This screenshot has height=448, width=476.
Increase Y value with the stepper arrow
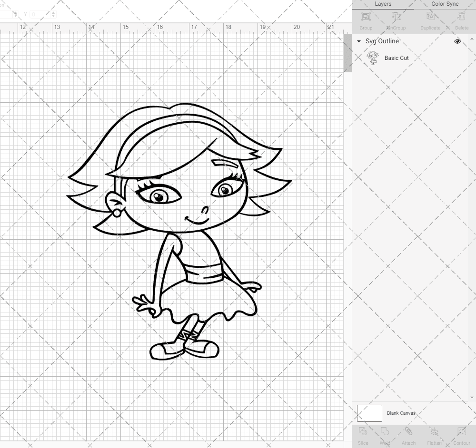[53, 12]
